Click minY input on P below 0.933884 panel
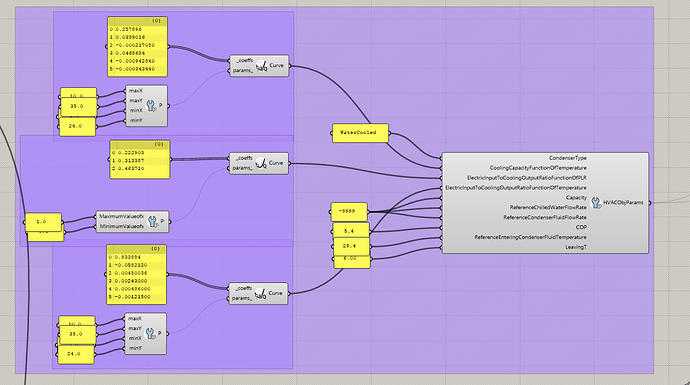Screen dimensions: 690x385 click(x=135, y=348)
